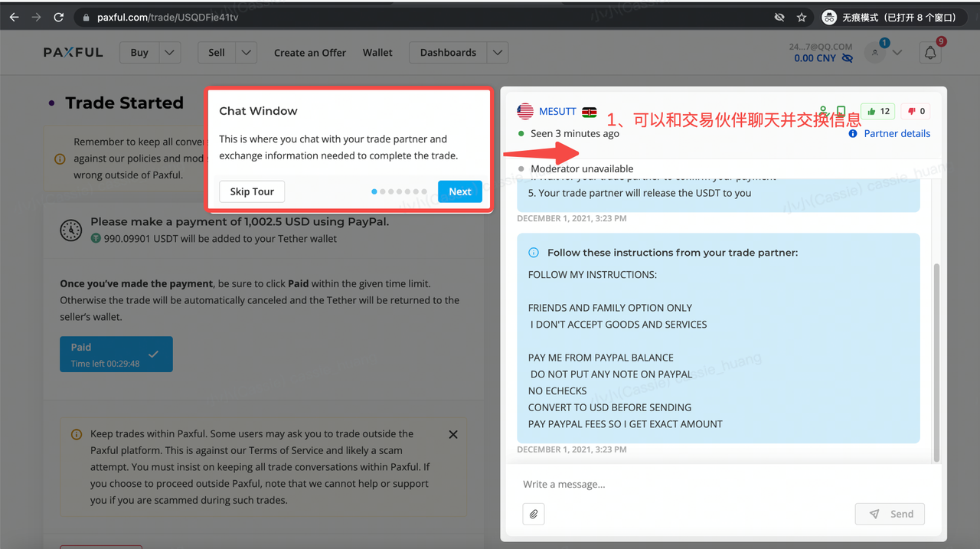Click the Trade Started heading
980x549 pixels.
(x=124, y=103)
